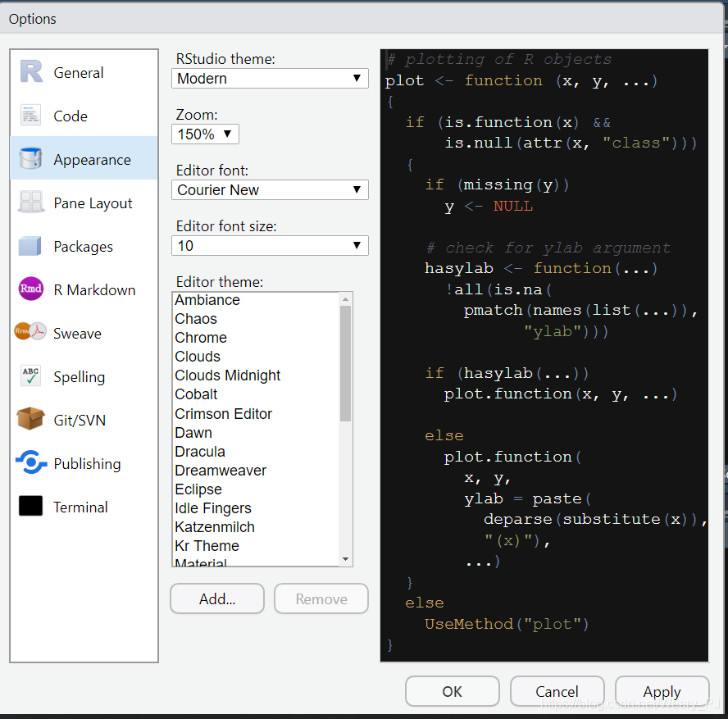
Task: Click Cancel to discard changes
Action: coord(557,692)
